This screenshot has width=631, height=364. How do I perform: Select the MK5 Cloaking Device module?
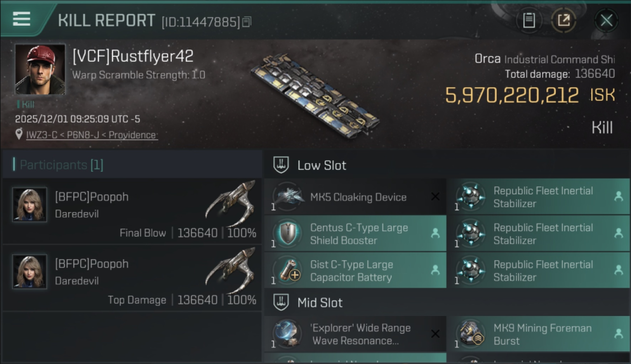pyautogui.click(x=355, y=197)
